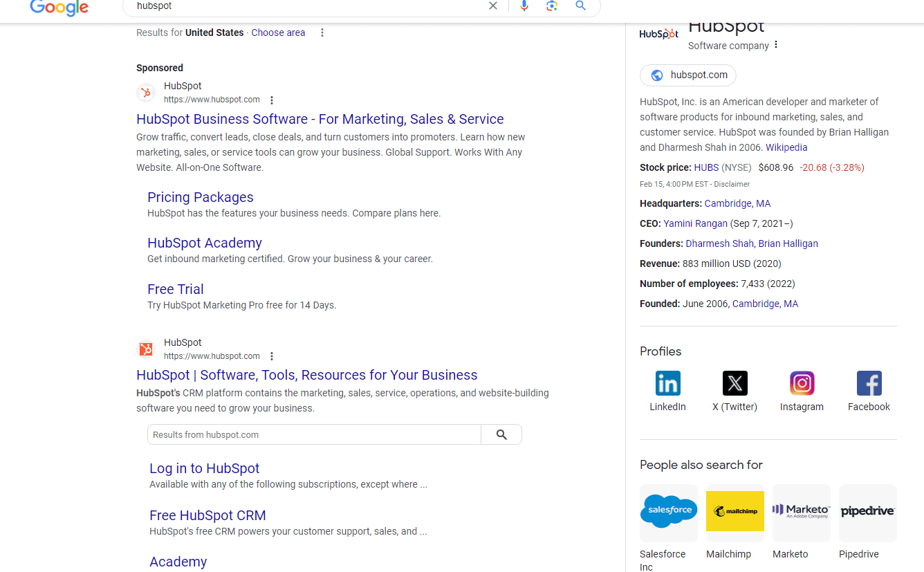The image size is (924, 572).
Task: Open HubSpot's X (Twitter) profile icon
Action: click(734, 383)
